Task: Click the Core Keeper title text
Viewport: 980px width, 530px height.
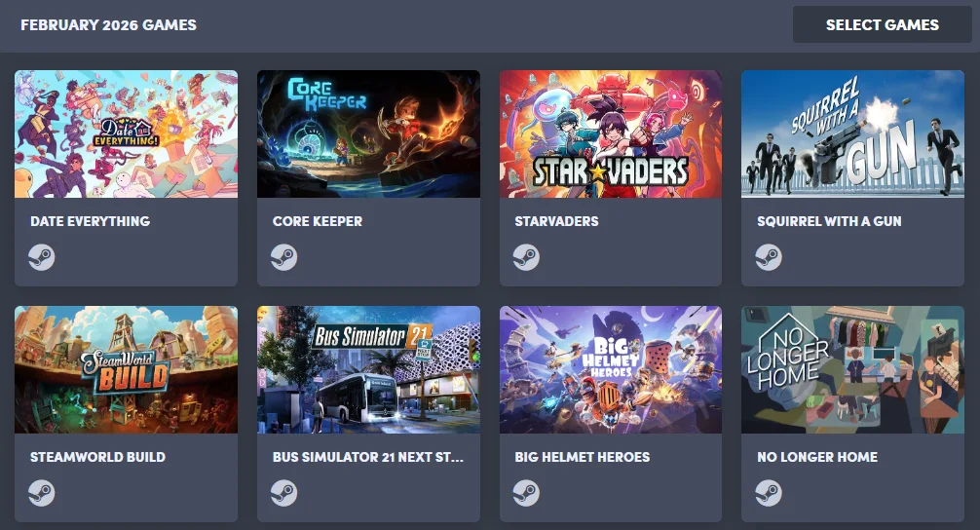Action: 318,221
